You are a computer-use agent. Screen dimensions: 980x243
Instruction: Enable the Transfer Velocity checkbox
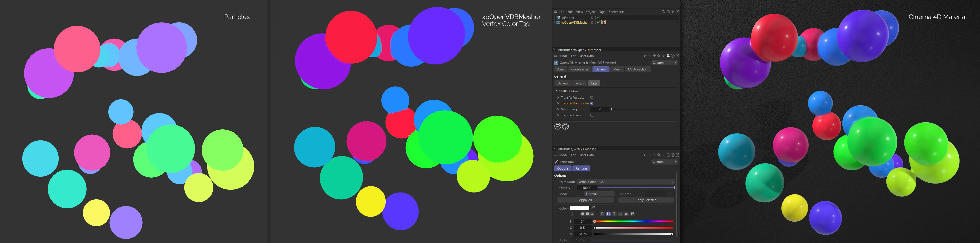pos(592,98)
